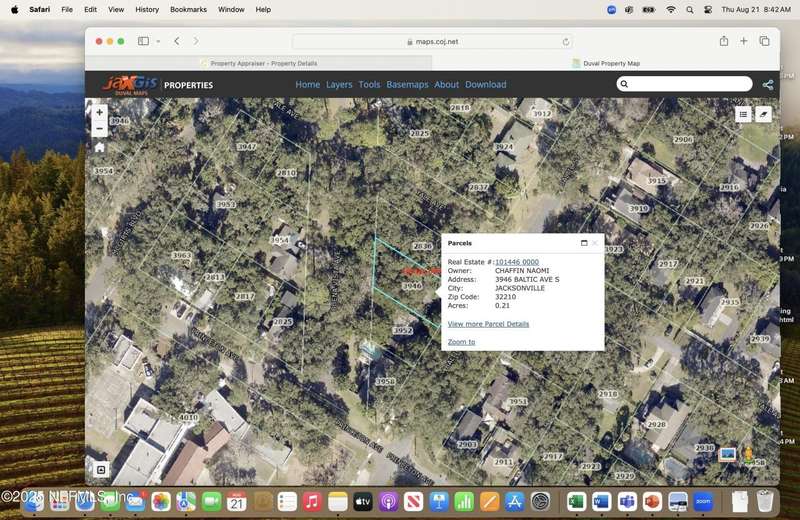Open the Layers menu

[339, 85]
